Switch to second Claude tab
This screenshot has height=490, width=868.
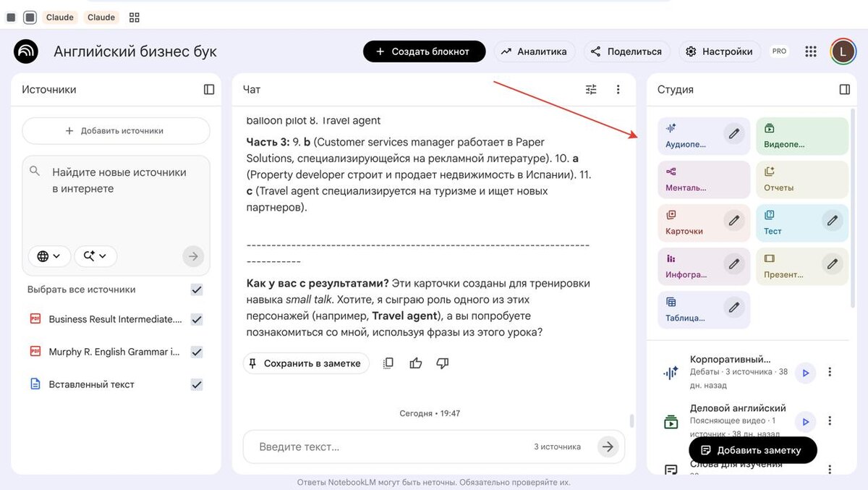click(101, 17)
